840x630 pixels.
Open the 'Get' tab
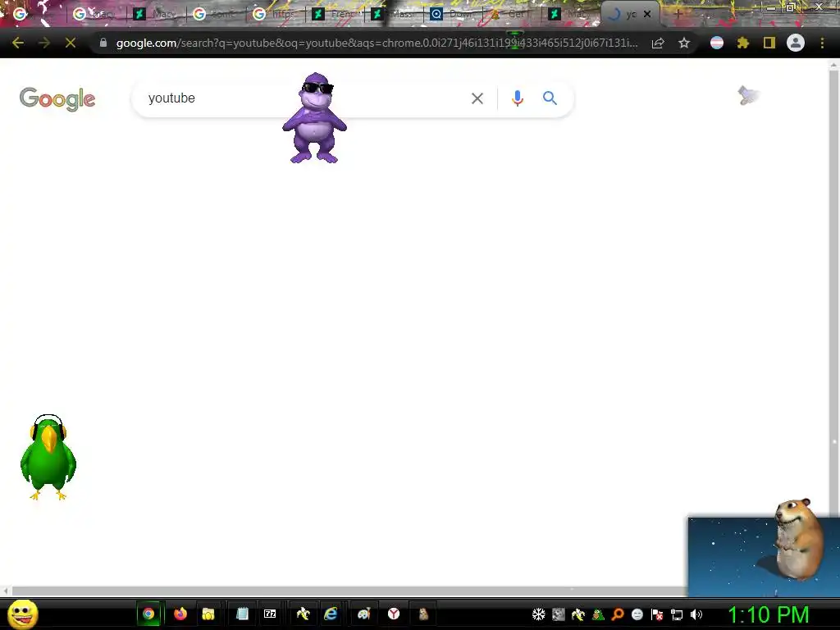[x=512, y=14]
